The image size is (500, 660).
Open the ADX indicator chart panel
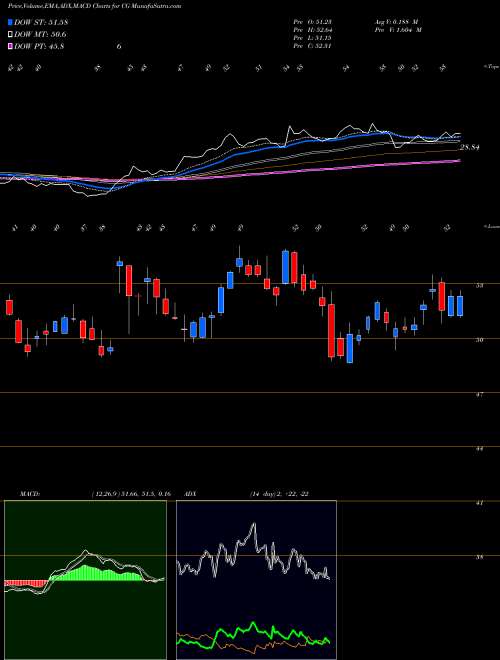click(256, 580)
